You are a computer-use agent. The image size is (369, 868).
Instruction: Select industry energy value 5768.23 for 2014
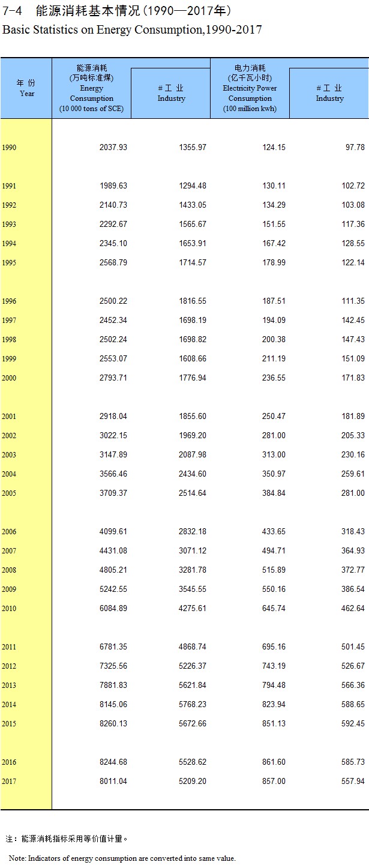193,705
